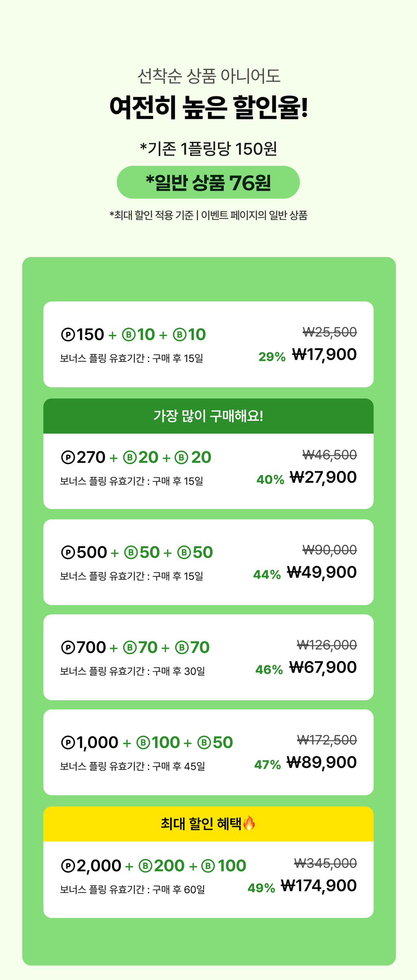This screenshot has width=417, height=980.
Task: Click the bonus B icon beside 200
Action: coord(145,866)
